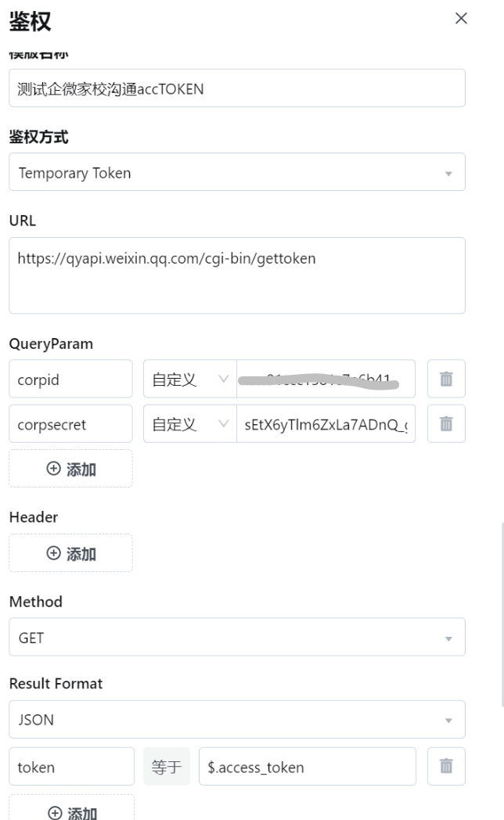Open the 鉴权方式 Temporary Token dropdown
This screenshot has width=504, height=820.
tap(237, 172)
